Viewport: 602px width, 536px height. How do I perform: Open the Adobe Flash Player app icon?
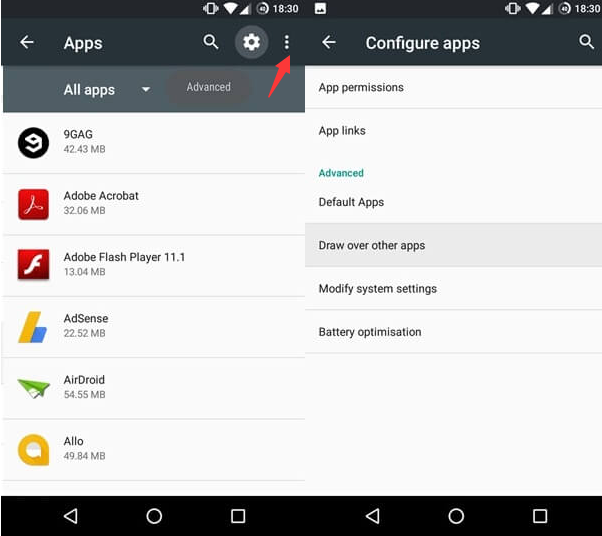[33, 265]
